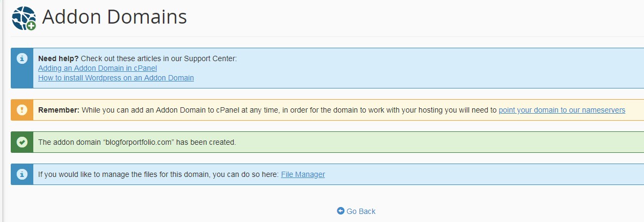Click the Addon Domains page heading
Image resolution: width=644 pixels, height=222 pixels.
114,17
